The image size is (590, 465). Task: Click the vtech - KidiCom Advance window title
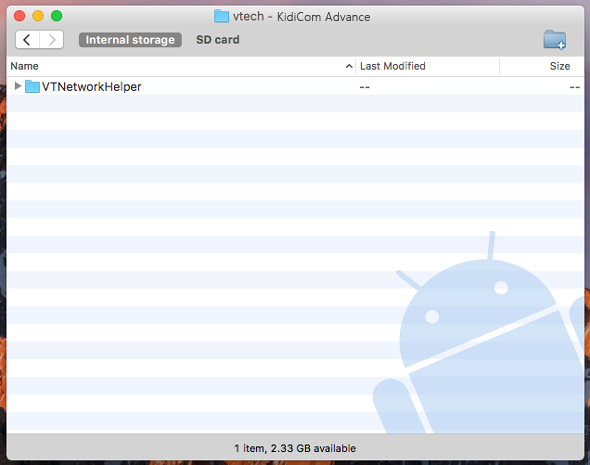coord(301,17)
